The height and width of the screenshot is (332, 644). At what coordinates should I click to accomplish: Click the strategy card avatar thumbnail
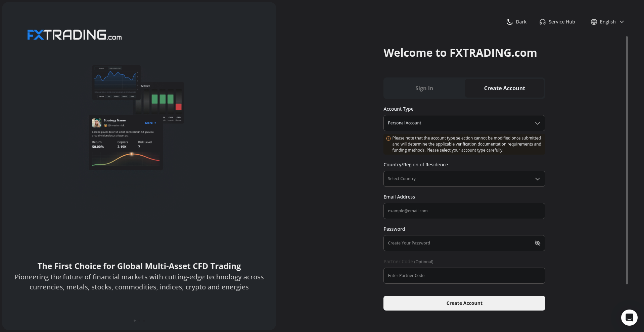click(97, 123)
